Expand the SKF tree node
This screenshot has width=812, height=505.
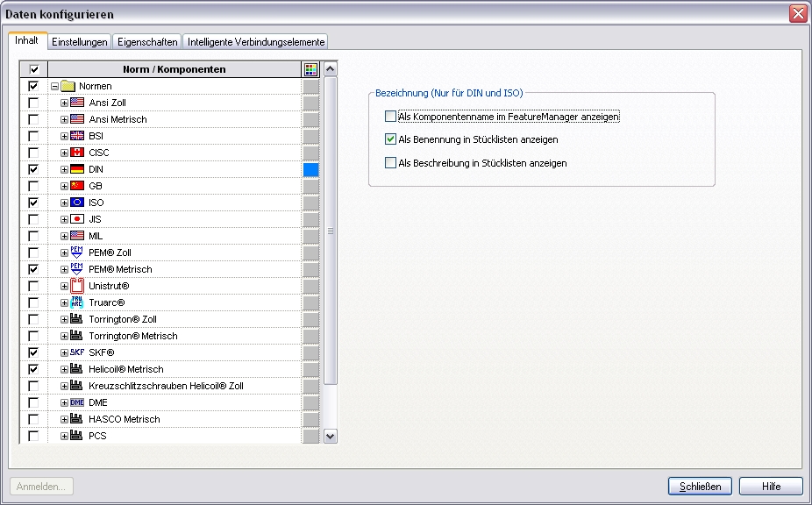click(x=64, y=352)
